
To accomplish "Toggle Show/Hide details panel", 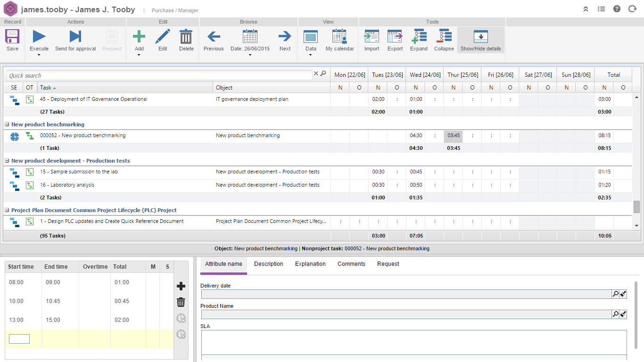I will (x=480, y=37).
